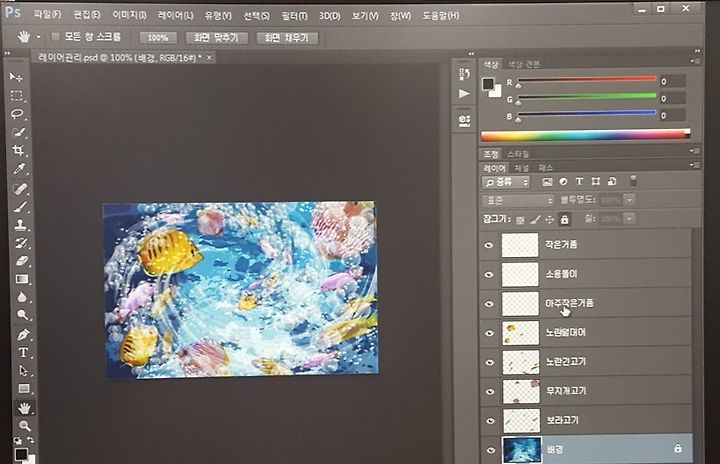Select the Quick Selection tool

pyautogui.click(x=18, y=132)
